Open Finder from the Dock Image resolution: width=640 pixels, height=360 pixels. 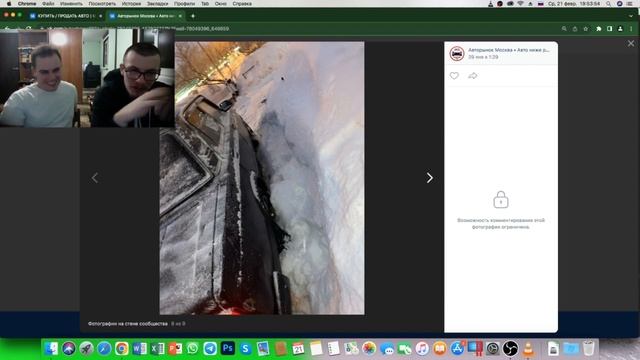(x=51, y=349)
